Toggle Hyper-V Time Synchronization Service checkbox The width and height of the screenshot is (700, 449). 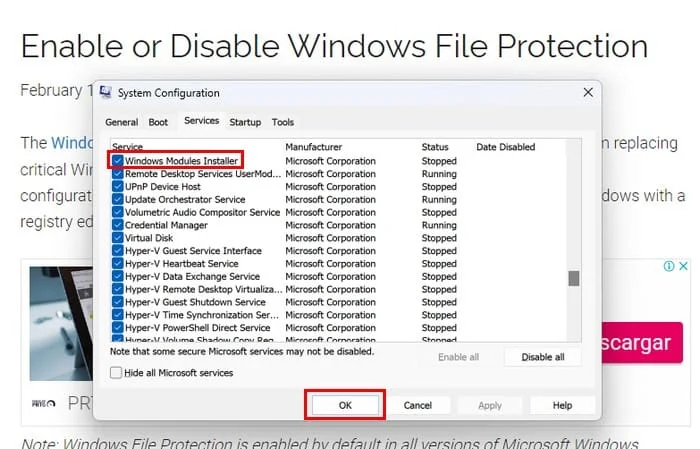[117, 315]
